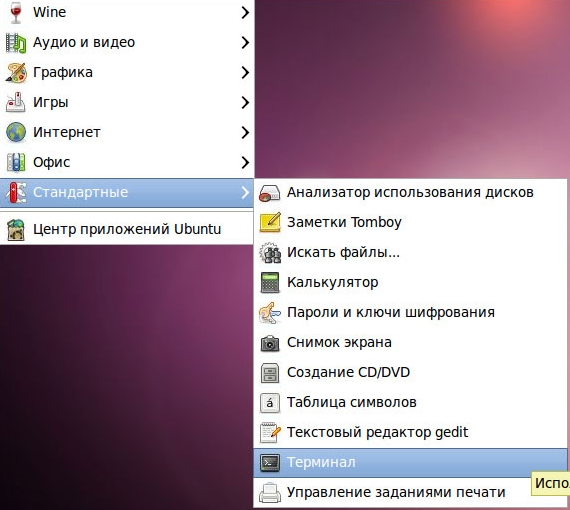Click the calculator icon
Screen dimensions: 570x510
pyautogui.click(x=269, y=282)
